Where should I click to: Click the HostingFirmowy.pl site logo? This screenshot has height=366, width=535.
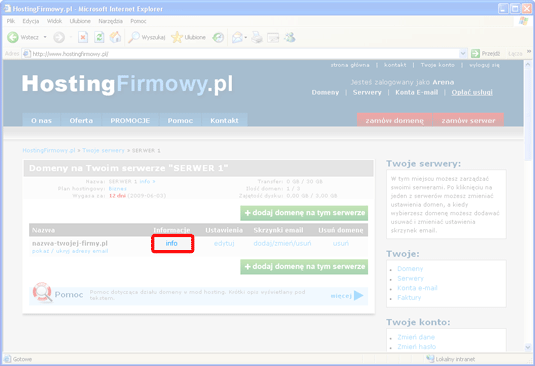click(128, 84)
